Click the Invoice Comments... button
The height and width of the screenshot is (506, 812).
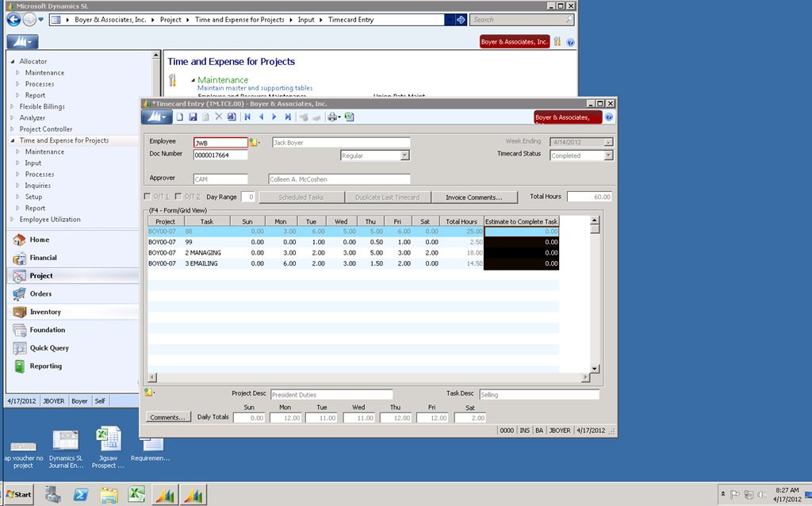[x=474, y=197]
